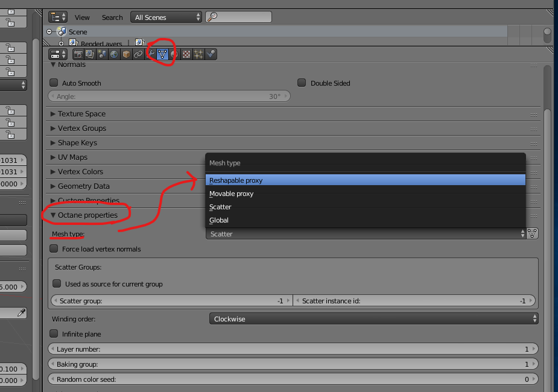Click the outliner search filter field
The width and height of the screenshot is (558, 392).
(x=238, y=17)
